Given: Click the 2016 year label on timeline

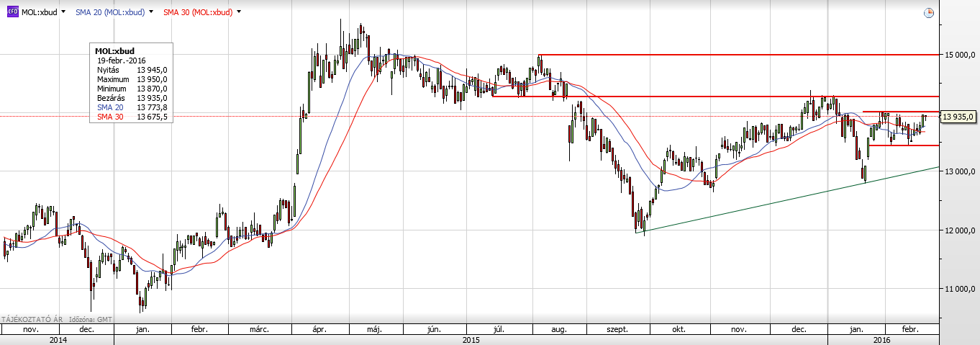Looking at the screenshot, I should coord(883,339).
